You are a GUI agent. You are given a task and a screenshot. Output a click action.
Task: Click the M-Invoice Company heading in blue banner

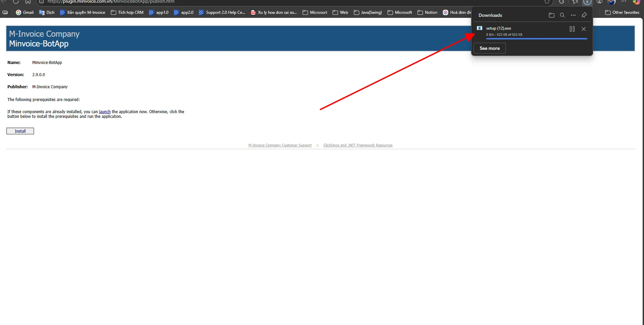click(x=44, y=34)
